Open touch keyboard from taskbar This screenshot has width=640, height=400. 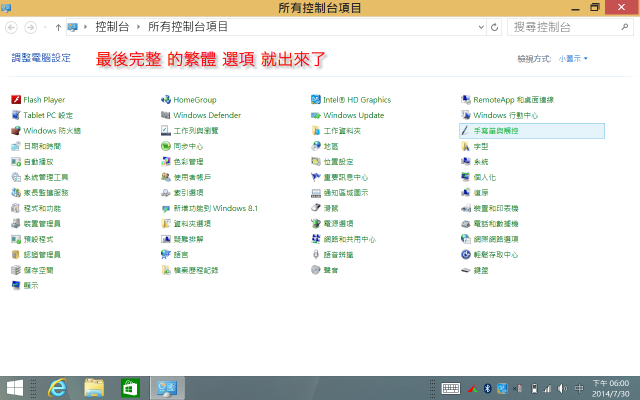coord(451,388)
